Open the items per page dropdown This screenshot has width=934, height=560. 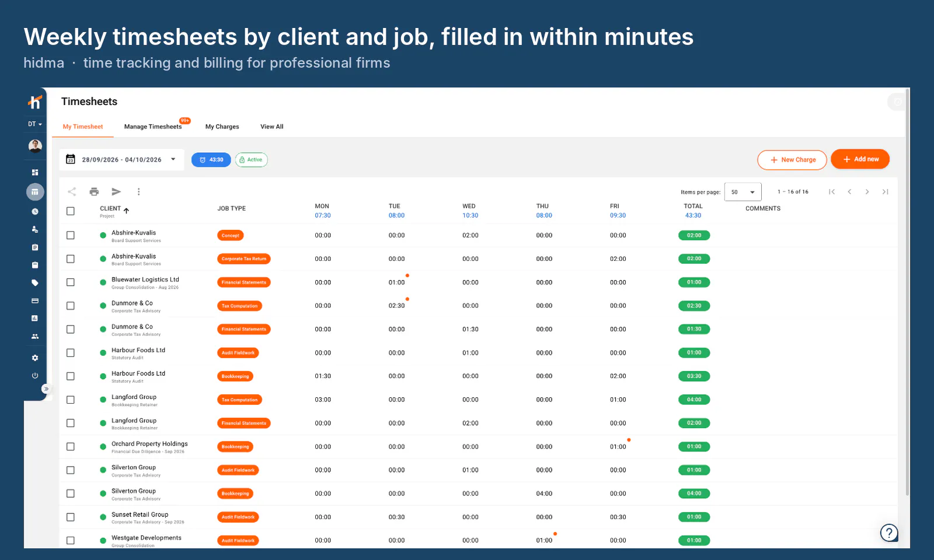click(x=743, y=192)
